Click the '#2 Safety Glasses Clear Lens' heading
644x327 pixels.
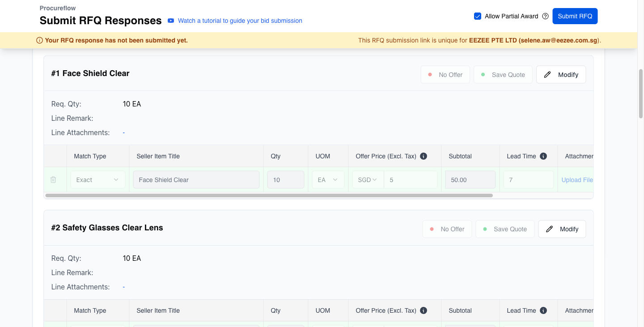click(107, 228)
